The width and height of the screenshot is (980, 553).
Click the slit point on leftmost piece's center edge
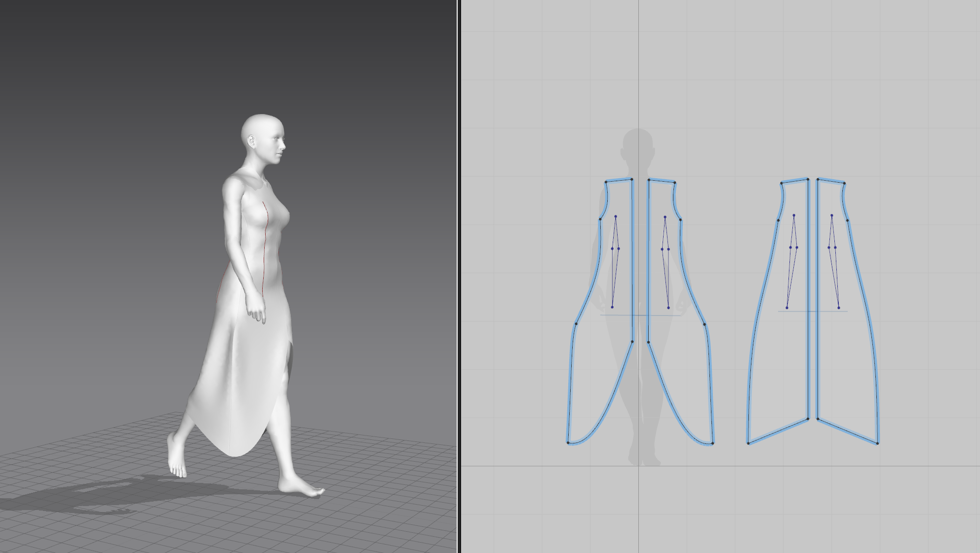632,342
